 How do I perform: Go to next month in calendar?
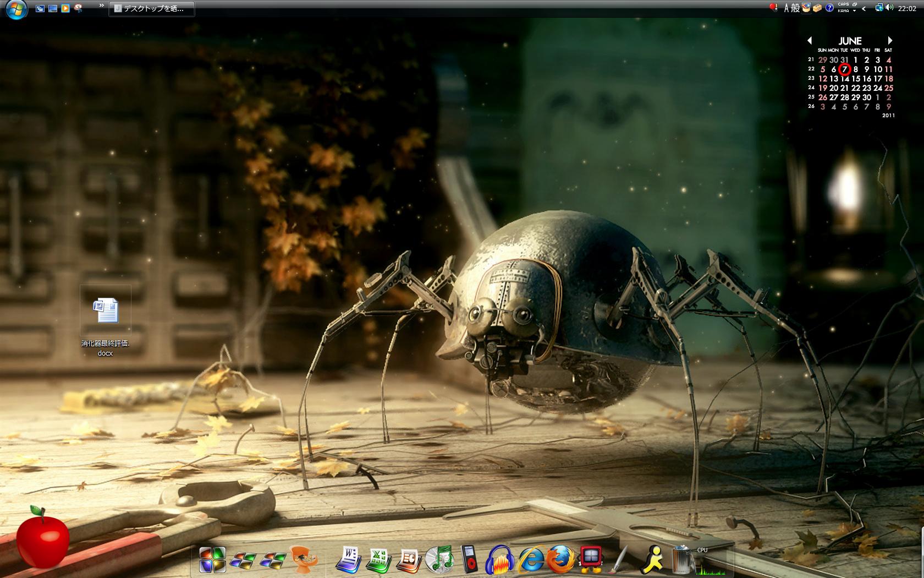(890, 40)
